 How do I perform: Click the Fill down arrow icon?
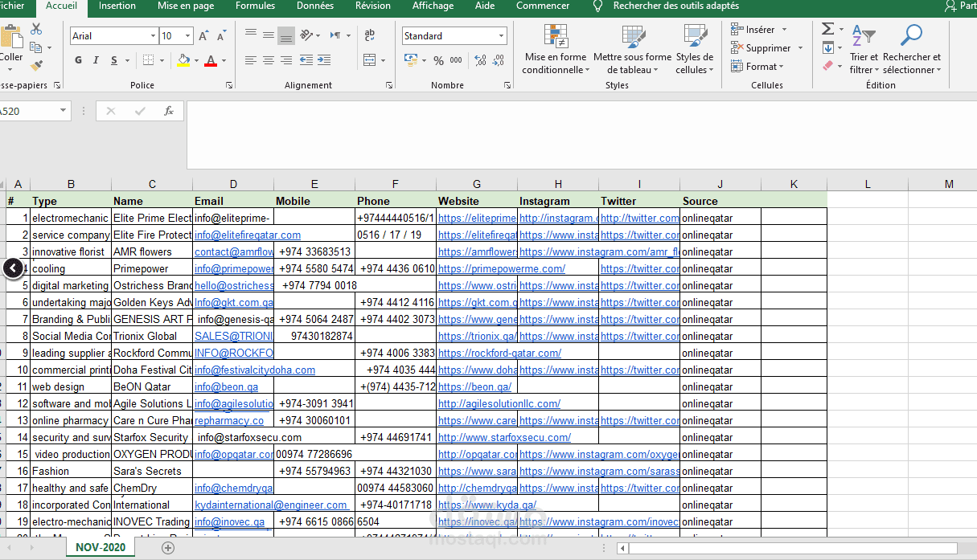(x=828, y=48)
